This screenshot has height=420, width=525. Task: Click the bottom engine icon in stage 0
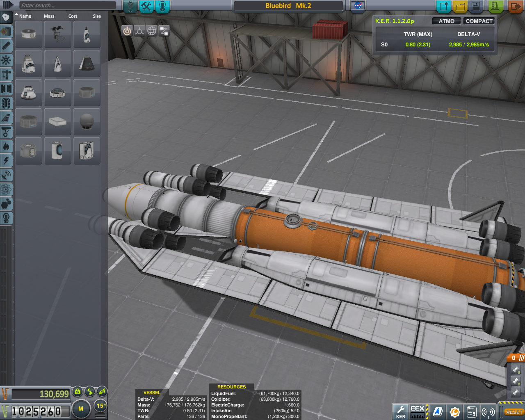click(516, 393)
